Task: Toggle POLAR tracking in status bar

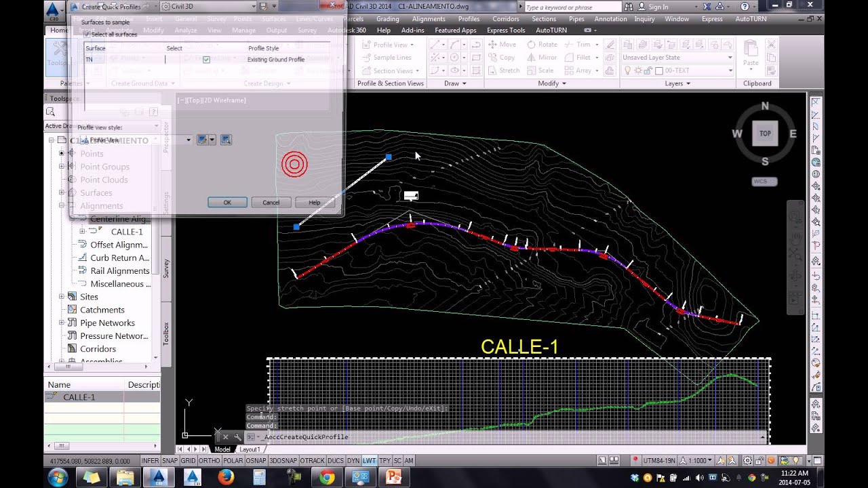Action: (233, 461)
